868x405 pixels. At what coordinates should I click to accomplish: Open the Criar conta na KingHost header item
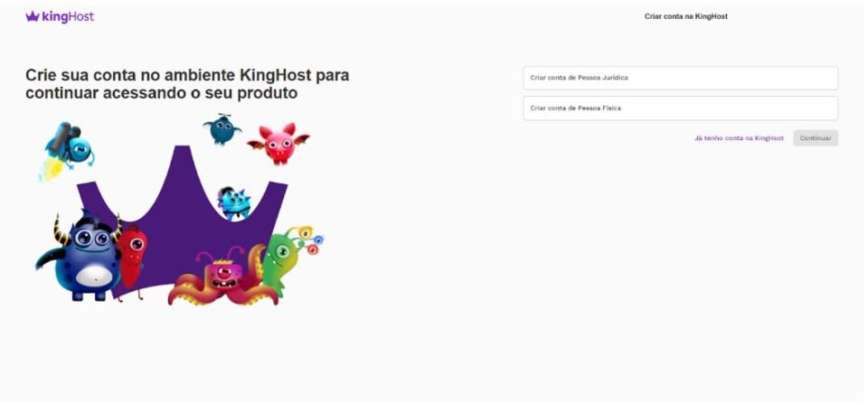click(686, 16)
